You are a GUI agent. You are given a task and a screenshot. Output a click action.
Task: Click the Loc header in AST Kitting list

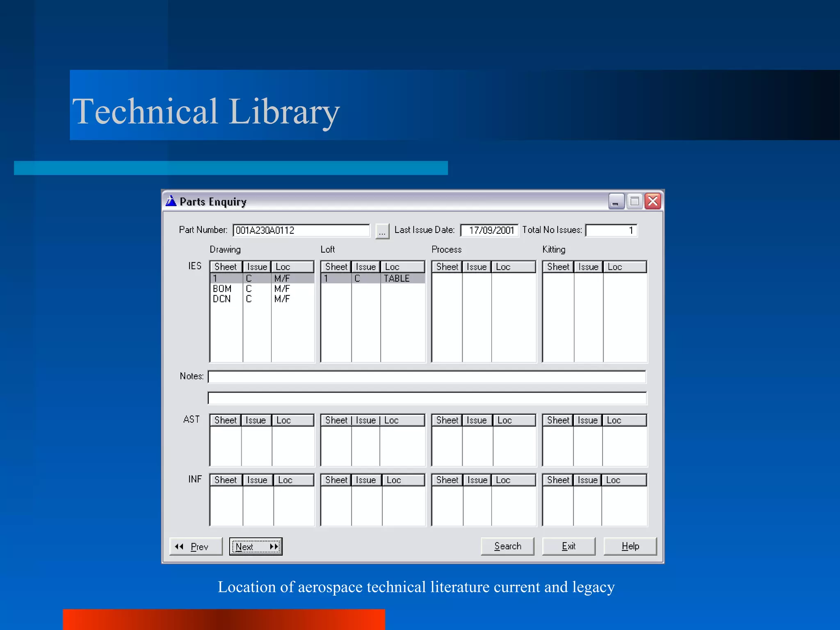625,420
